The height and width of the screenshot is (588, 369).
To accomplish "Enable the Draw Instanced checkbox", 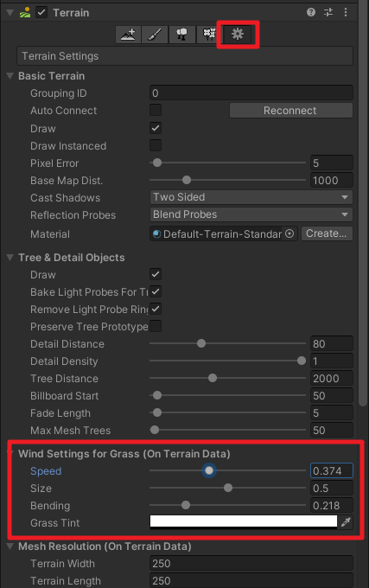I will coord(156,145).
